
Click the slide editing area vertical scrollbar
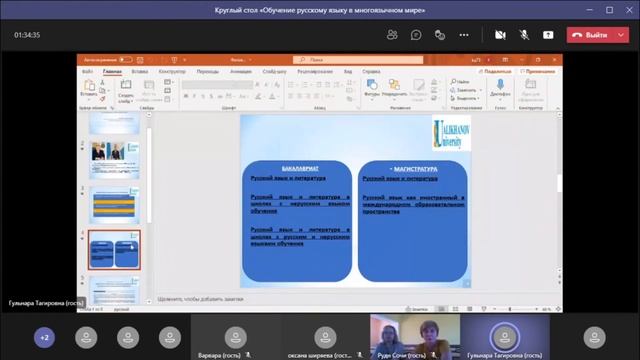pos(559,183)
